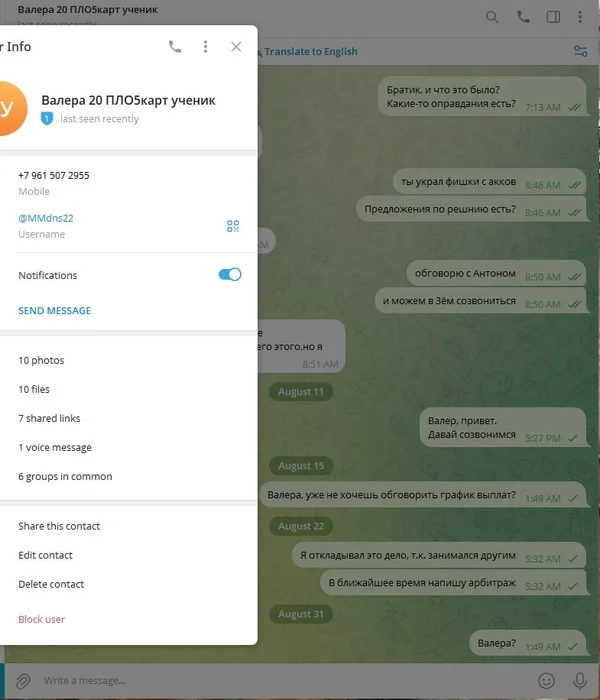Click SEND MESSAGE link
The height and width of the screenshot is (700, 600).
pyautogui.click(x=54, y=311)
